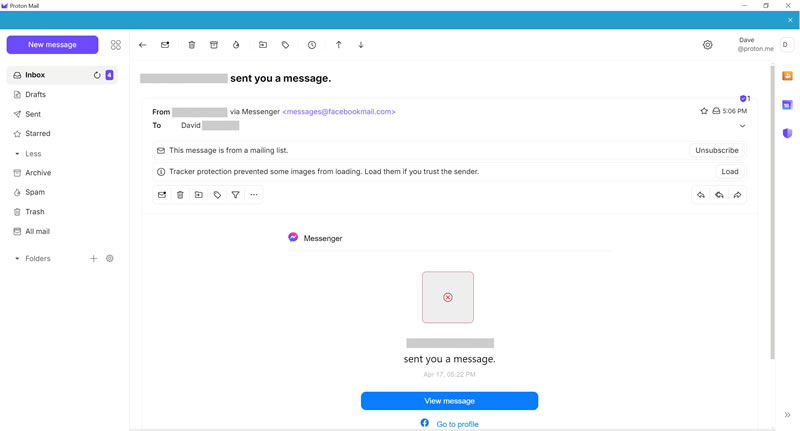Go back using the left arrow icon
The width and height of the screenshot is (800, 431).
pos(143,45)
